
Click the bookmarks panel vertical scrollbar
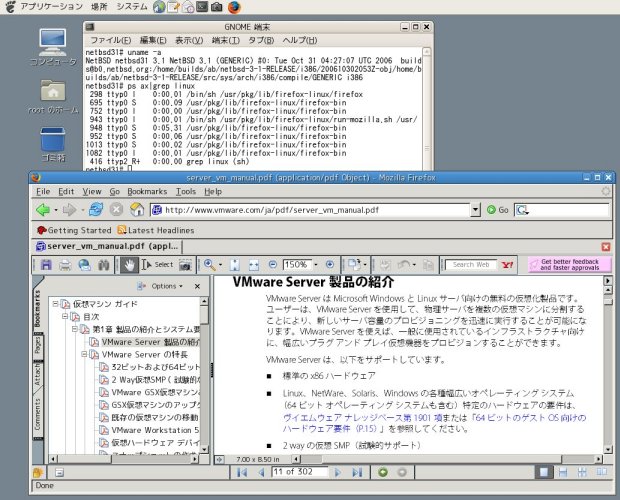pos(204,375)
